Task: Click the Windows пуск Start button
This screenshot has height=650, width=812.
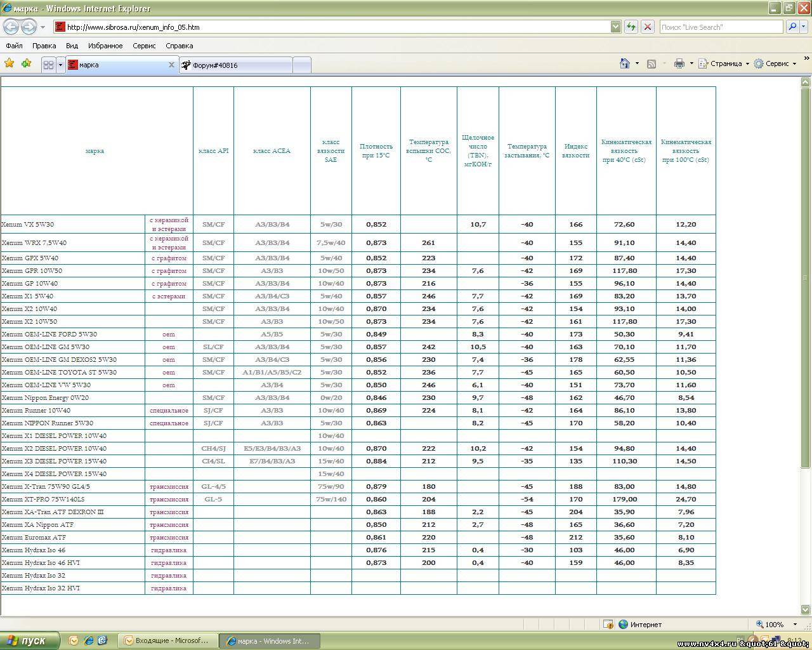Action: coord(29,640)
